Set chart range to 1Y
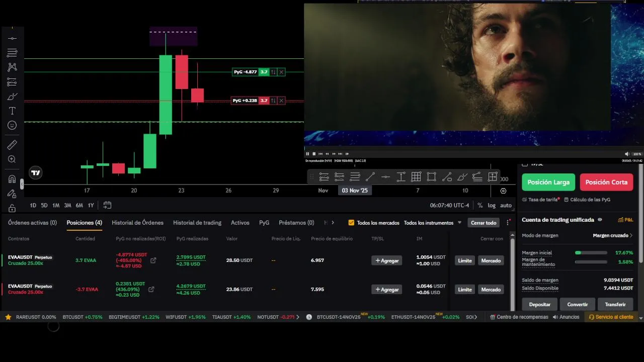Viewport: 644px width, 362px height. click(x=91, y=205)
